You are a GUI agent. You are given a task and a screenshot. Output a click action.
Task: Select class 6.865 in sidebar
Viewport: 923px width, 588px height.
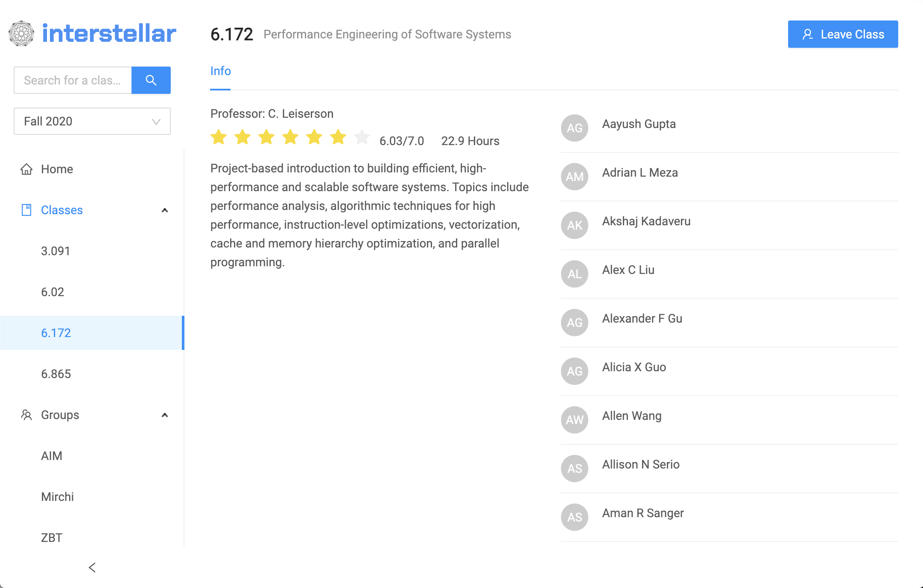click(56, 374)
